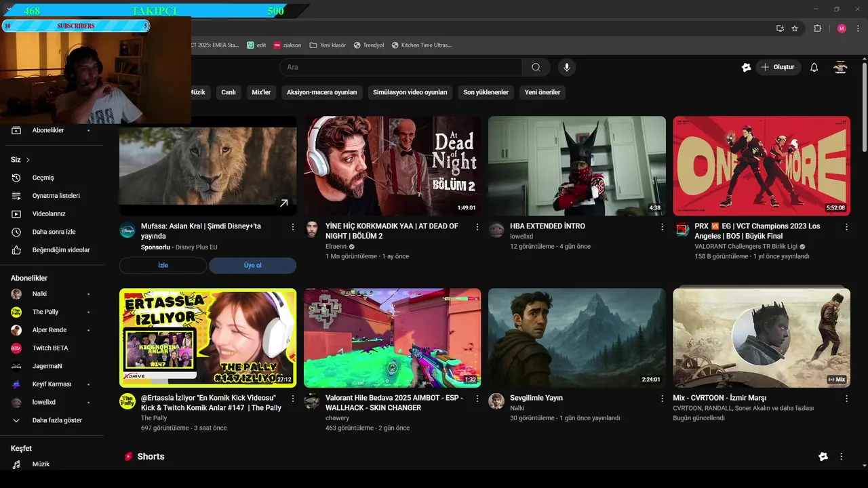Click the search magnifier button
The image size is (868, 488).
pyautogui.click(x=536, y=67)
